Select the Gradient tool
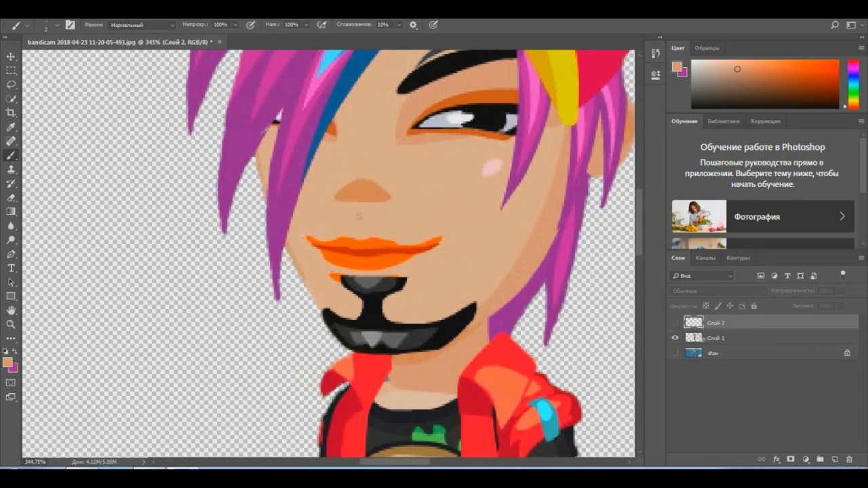This screenshot has width=868, height=488. pos(11,211)
